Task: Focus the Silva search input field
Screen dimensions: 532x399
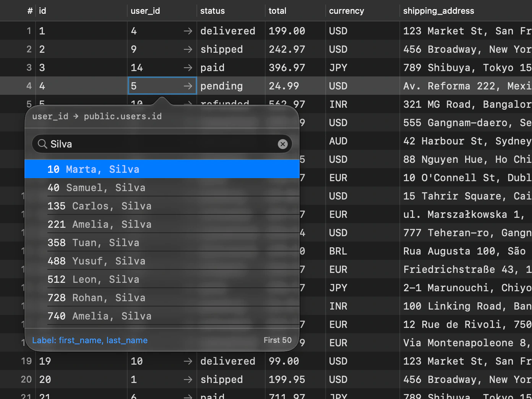Action: [162, 144]
